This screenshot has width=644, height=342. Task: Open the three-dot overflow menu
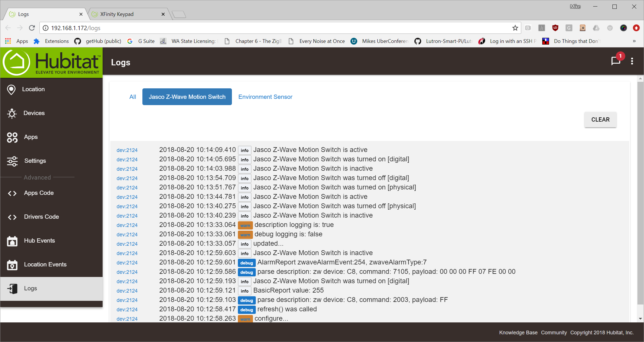632,61
